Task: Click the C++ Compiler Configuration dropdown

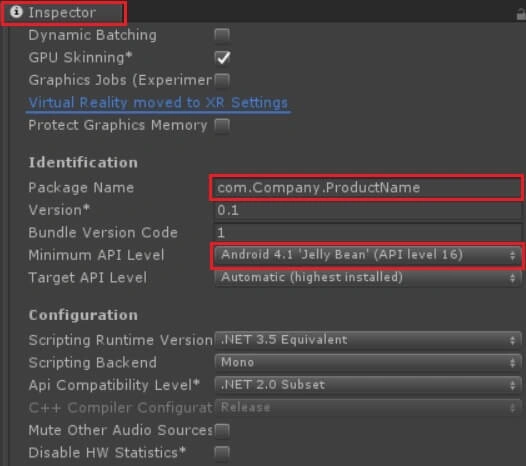Action: (x=368, y=408)
